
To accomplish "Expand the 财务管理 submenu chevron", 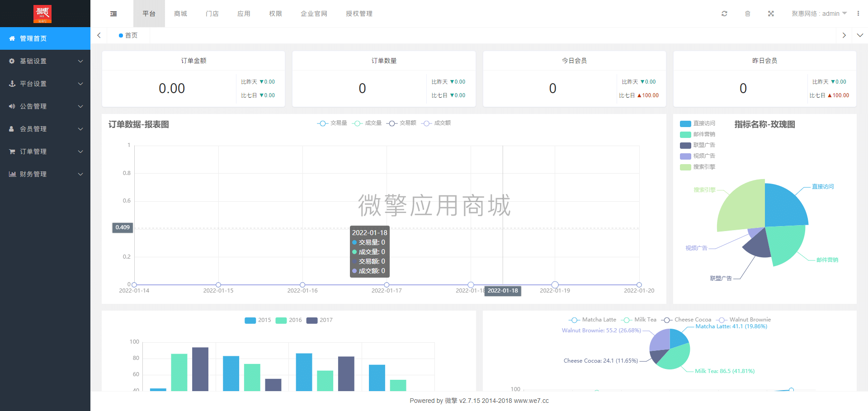I will coord(80,174).
